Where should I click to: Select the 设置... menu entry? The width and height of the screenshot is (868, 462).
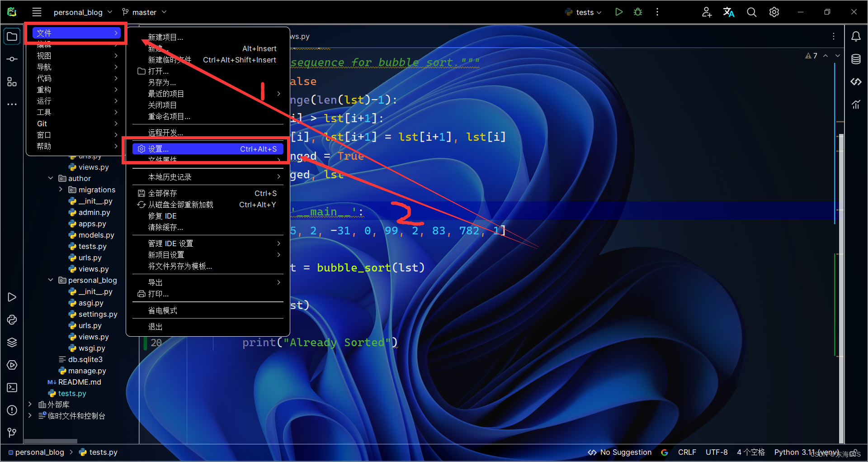(208, 149)
